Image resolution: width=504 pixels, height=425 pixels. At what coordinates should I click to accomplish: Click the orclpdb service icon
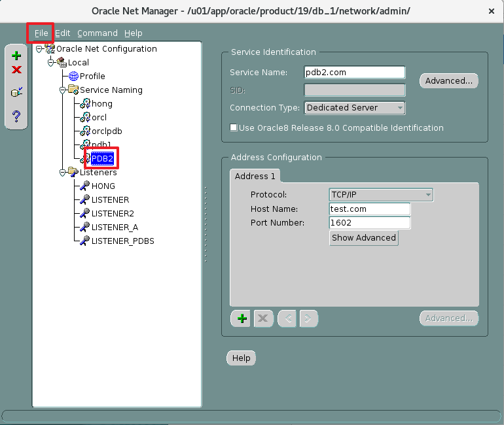(x=85, y=131)
